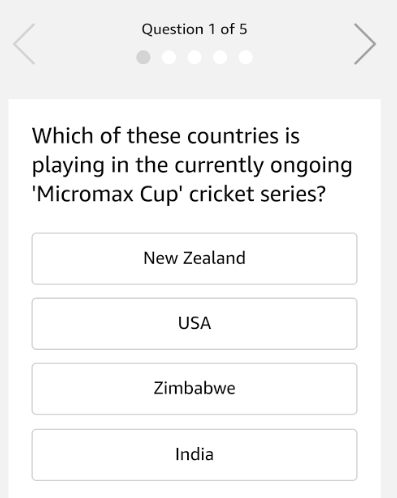Select the fourth pagination dot
This screenshot has height=498, width=397.
click(220, 57)
